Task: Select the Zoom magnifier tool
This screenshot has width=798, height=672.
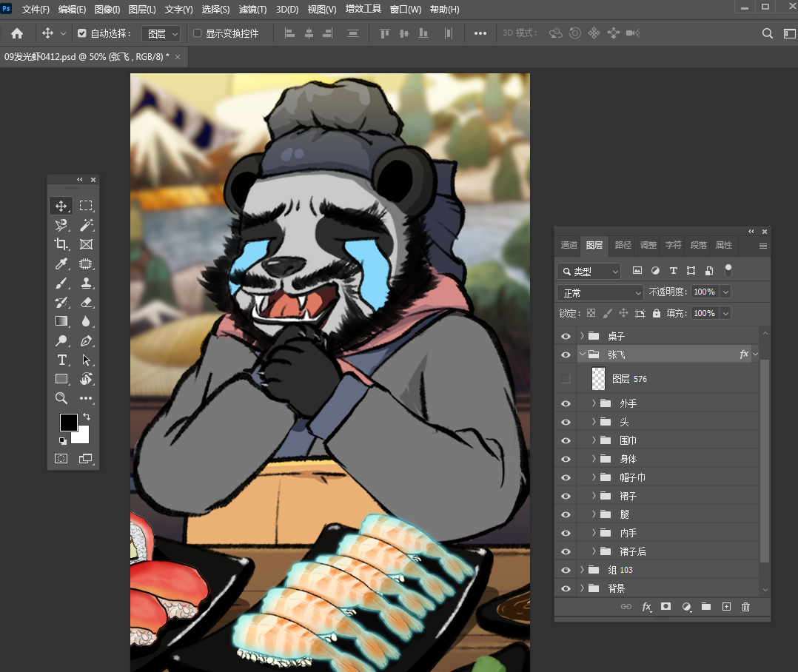Action: pos(61,398)
